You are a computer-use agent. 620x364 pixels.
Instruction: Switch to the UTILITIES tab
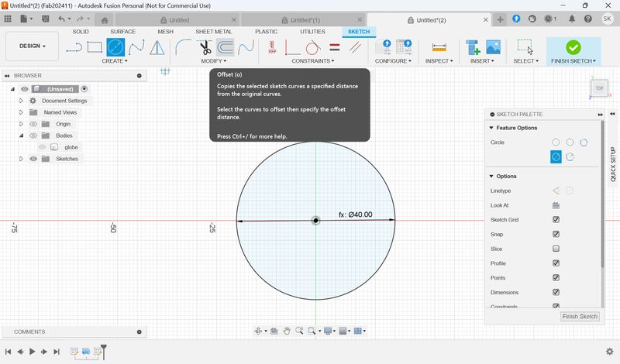click(x=312, y=32)
